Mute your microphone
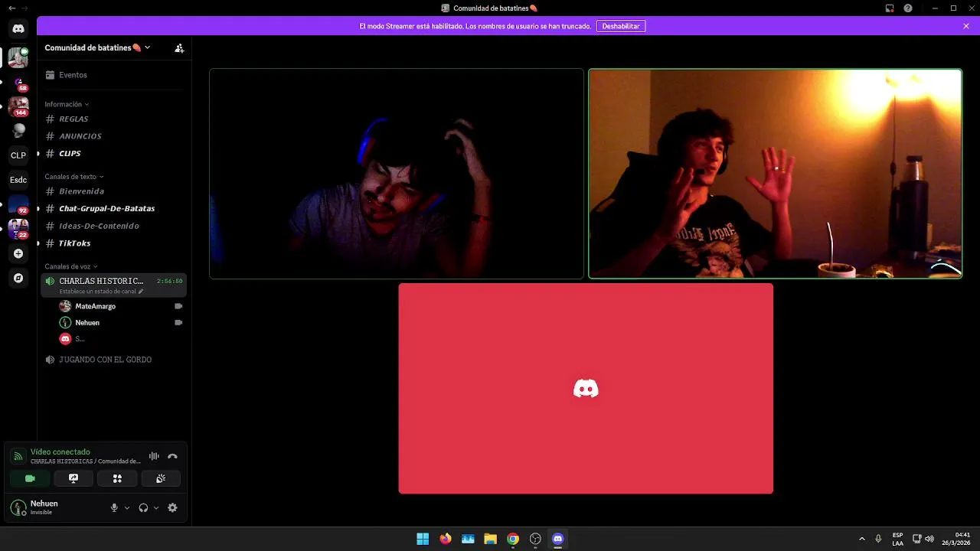The image size is (980, 551). point(114,507)
